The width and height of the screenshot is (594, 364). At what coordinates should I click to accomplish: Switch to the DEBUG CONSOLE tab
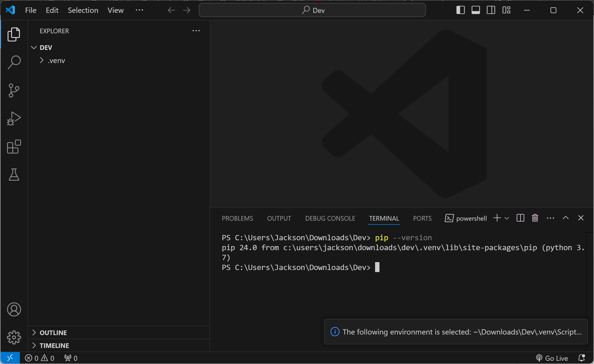[x=330, y=218]
